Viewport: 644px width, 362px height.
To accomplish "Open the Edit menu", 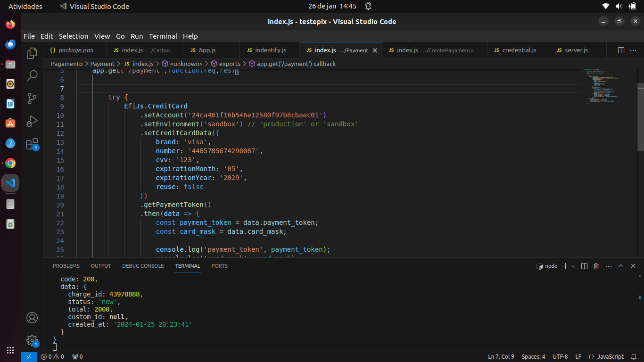I will (x=47, y=36).
